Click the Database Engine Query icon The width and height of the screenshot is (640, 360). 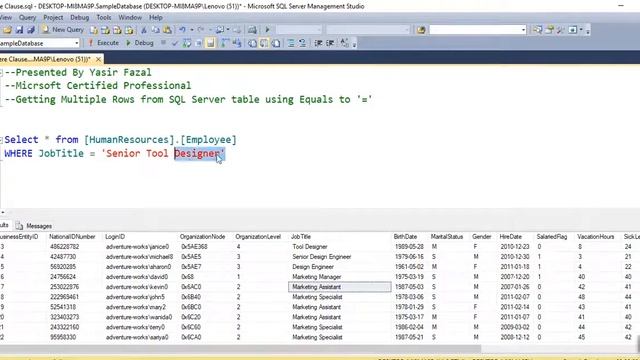pos(94,30)
